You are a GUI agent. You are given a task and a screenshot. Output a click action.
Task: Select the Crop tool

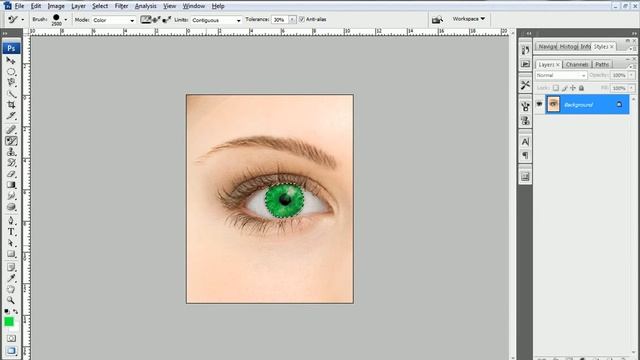coord(11,105)
